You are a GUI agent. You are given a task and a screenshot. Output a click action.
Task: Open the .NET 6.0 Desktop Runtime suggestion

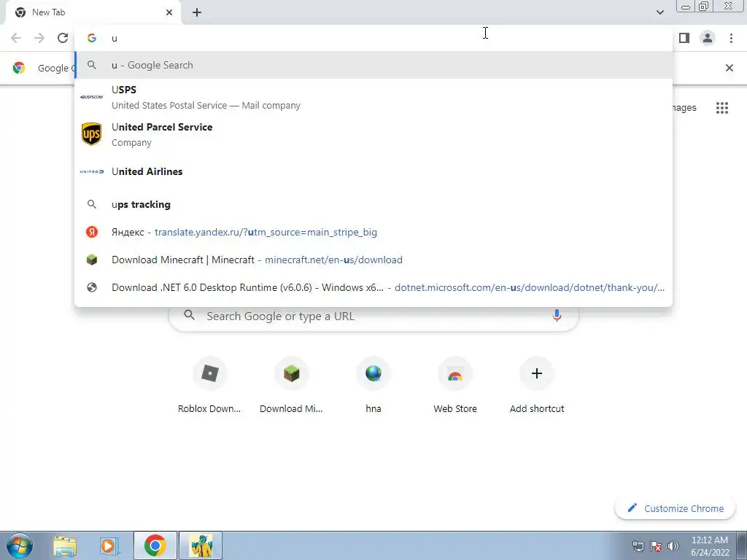click(373, 287)
